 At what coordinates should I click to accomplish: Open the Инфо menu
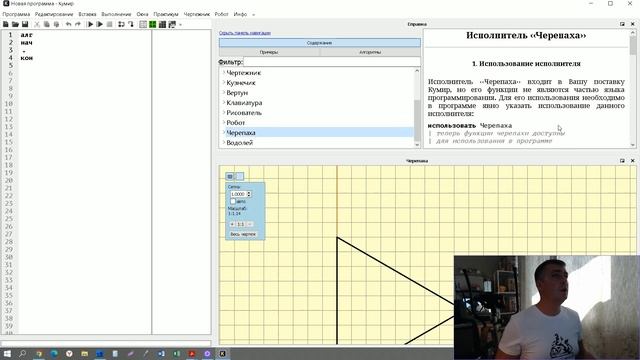240,14
